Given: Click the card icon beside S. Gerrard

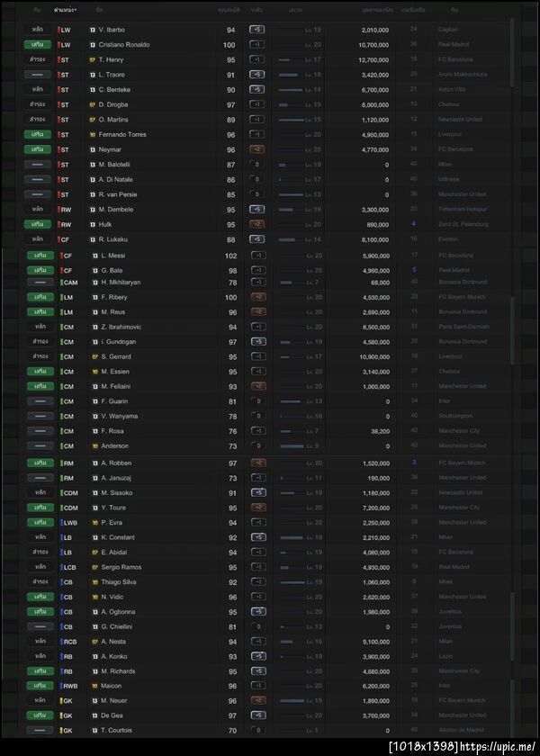Looking at the screenshot, I should coord(93,356).
